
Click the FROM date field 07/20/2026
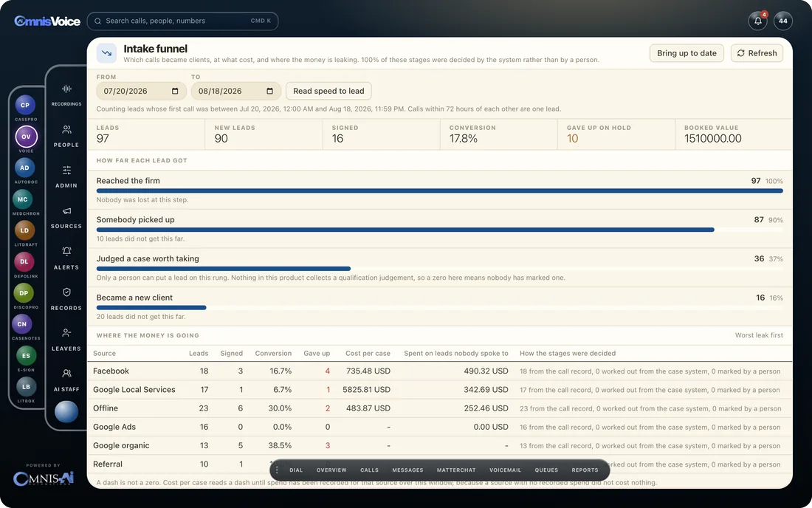[141, 91]
